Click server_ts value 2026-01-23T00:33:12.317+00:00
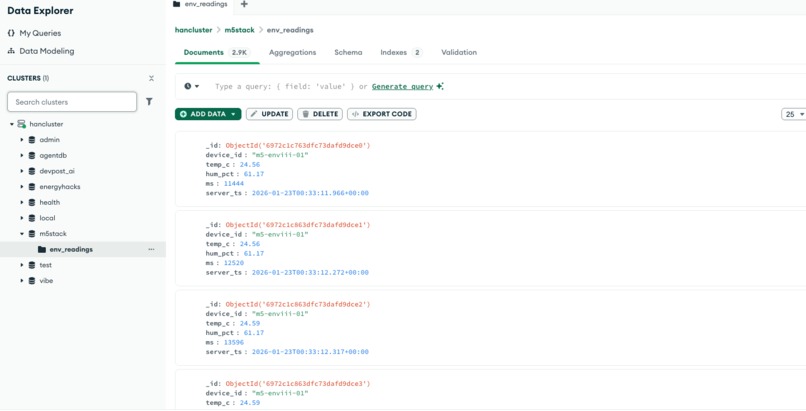 click(310, 352)
